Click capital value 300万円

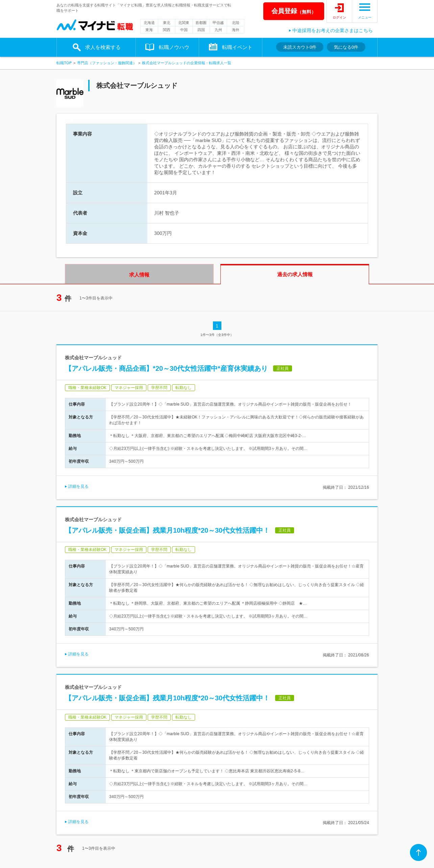click(x=163, y=233)
